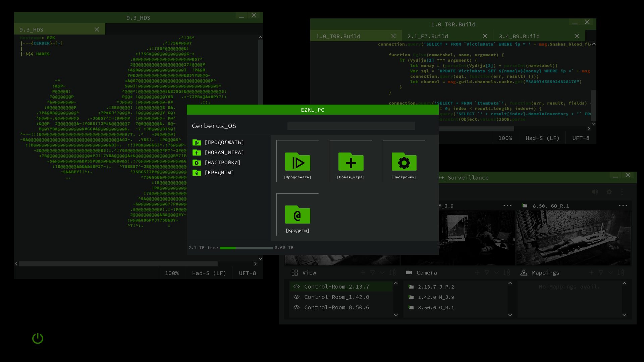Toggle eye for Control-Room_8.50.6

click(x=297, y=307)
